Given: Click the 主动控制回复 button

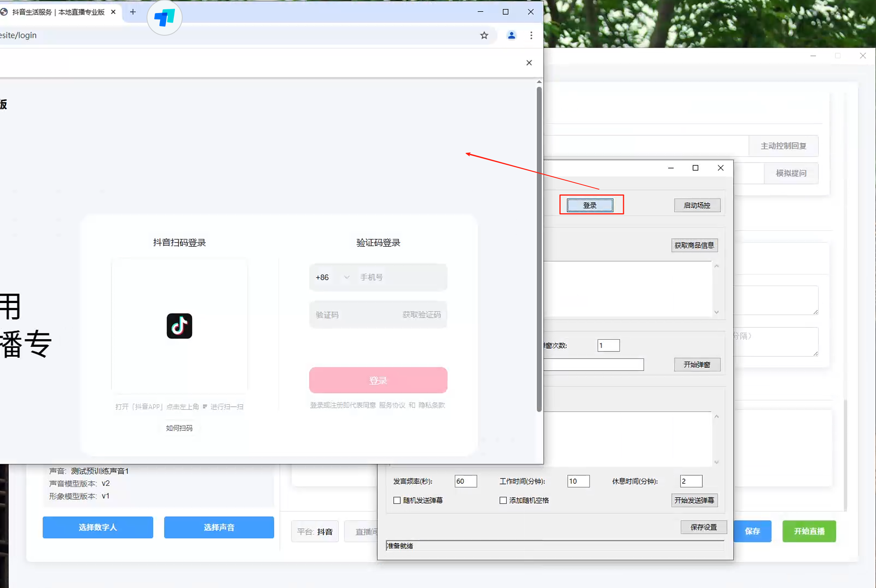Looking at the screenshot, I should point(783,146).
